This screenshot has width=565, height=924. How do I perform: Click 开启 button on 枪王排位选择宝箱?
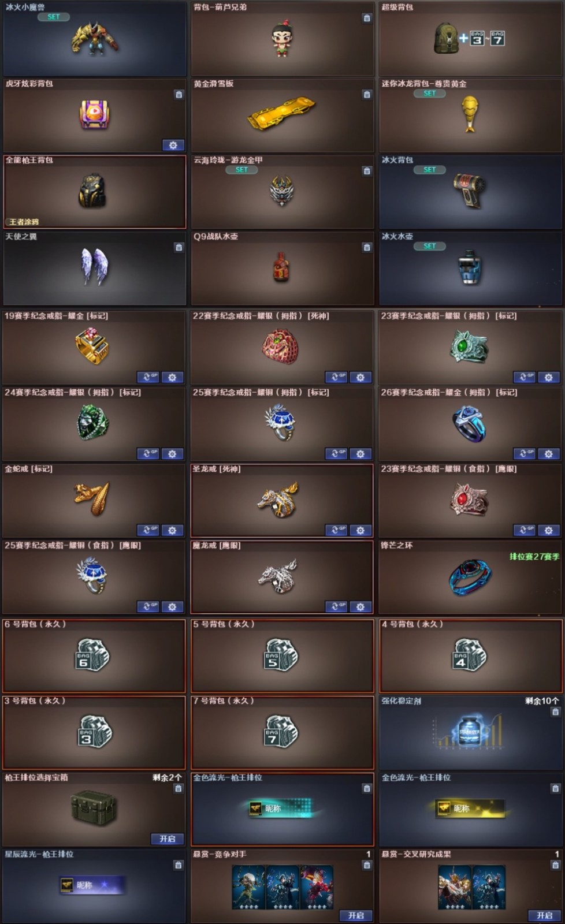click(x=168, y=839)
